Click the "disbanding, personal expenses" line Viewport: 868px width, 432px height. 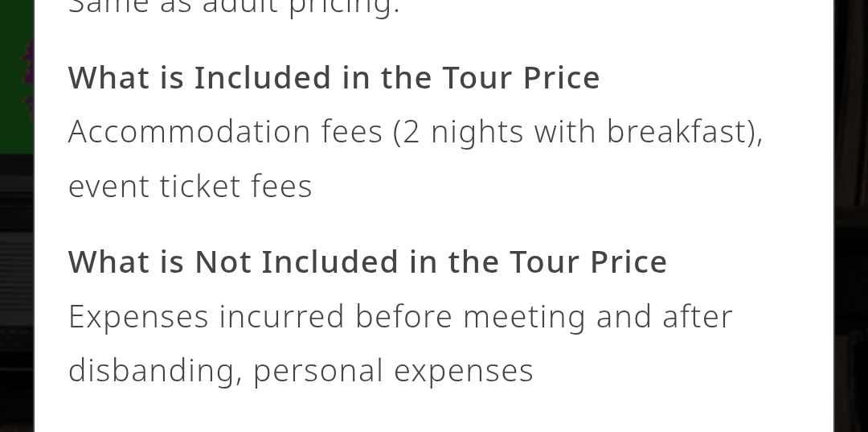(301, 371)
